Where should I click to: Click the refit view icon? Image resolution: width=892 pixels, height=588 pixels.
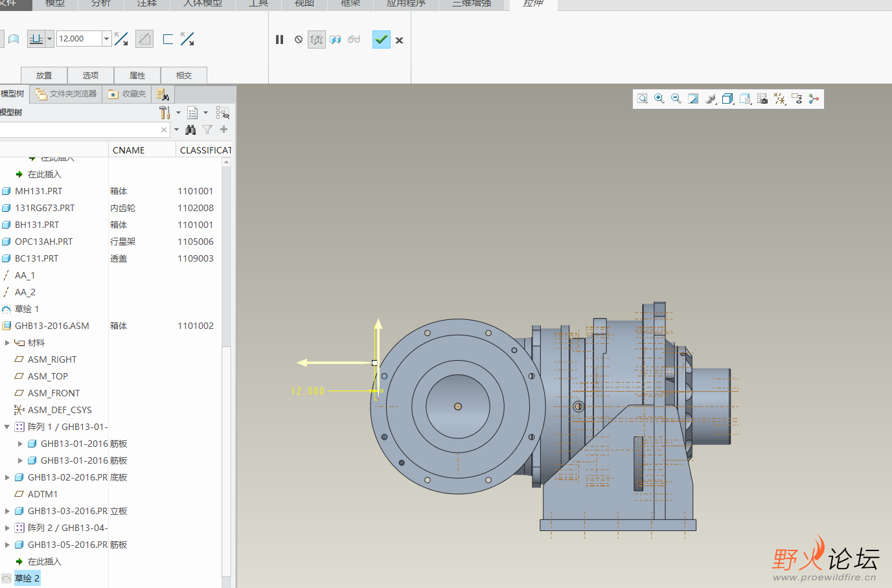tap(643, 99)
